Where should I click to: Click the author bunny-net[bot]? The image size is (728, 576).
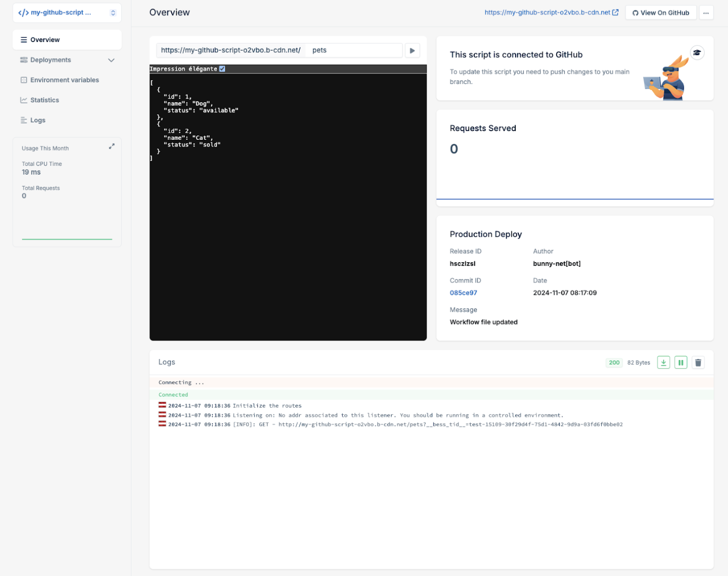click(x=557, y=264)
